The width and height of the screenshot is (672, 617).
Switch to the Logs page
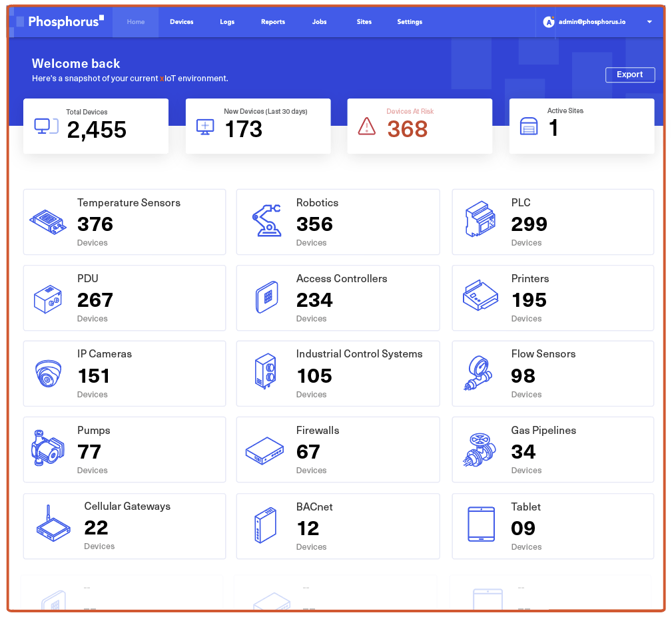(227, 22)
